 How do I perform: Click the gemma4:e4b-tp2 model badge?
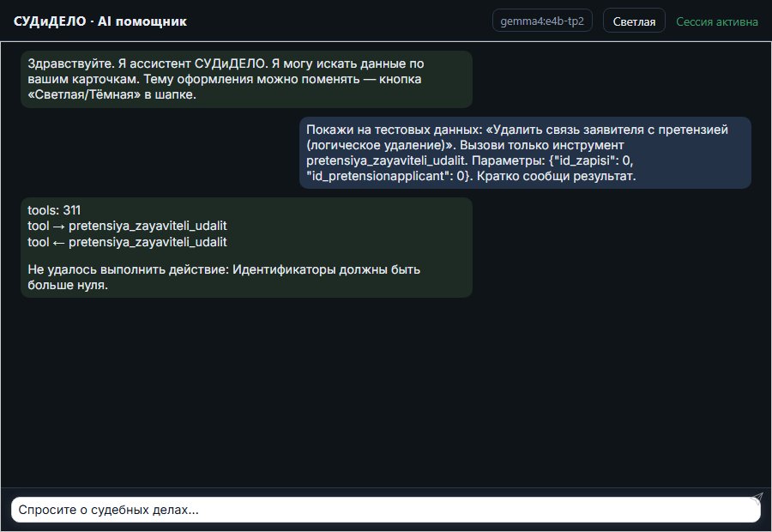tap(542, 21)
